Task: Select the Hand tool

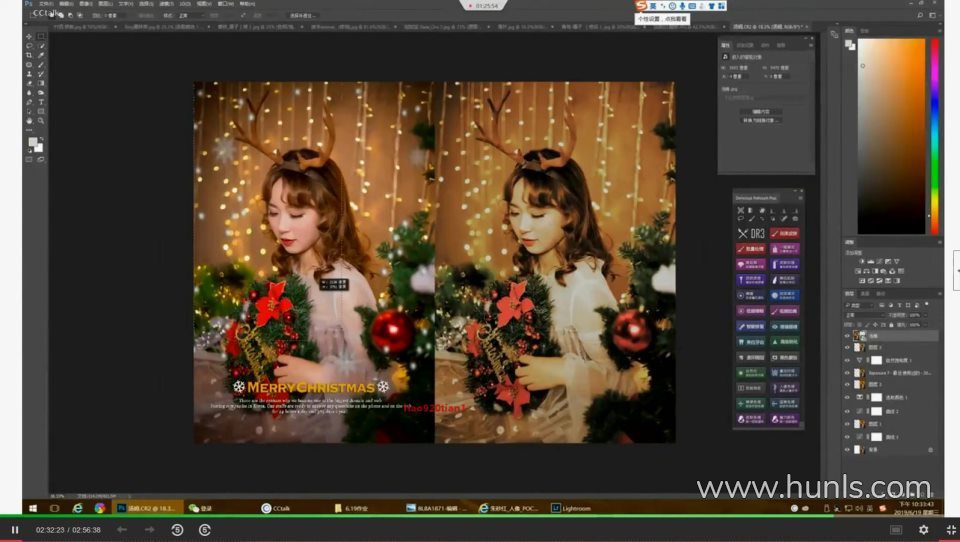Action: 28,120
